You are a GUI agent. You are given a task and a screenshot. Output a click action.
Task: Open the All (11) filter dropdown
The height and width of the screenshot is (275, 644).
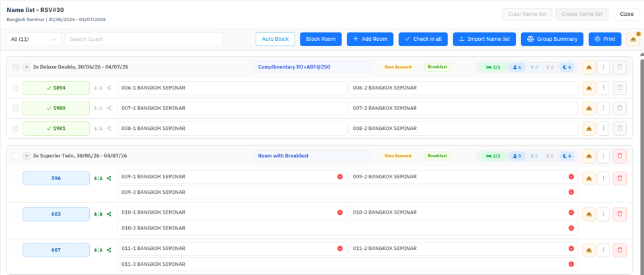pos(34,40)
